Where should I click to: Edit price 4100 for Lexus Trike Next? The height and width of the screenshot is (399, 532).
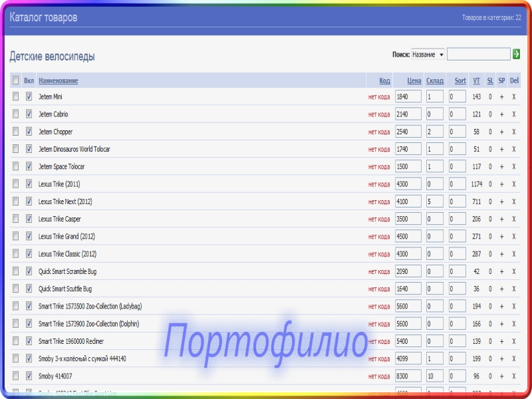click(x=408, y=201)
